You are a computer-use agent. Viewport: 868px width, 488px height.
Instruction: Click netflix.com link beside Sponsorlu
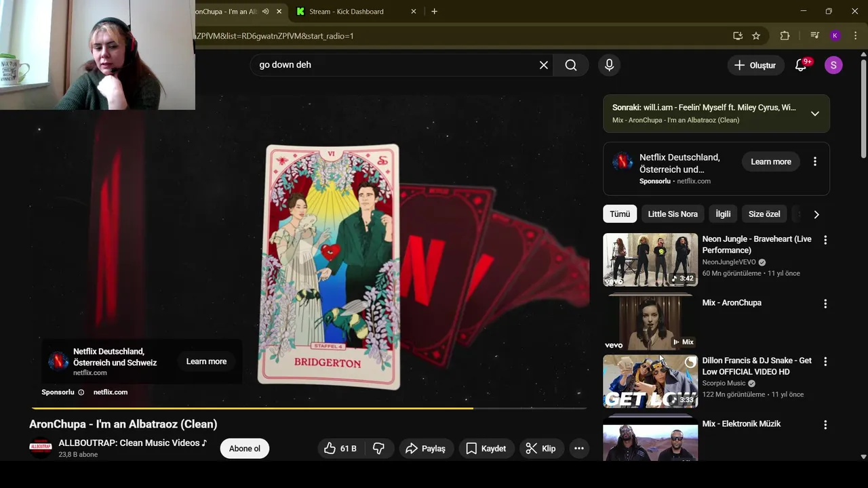click(x=111, y=392)
